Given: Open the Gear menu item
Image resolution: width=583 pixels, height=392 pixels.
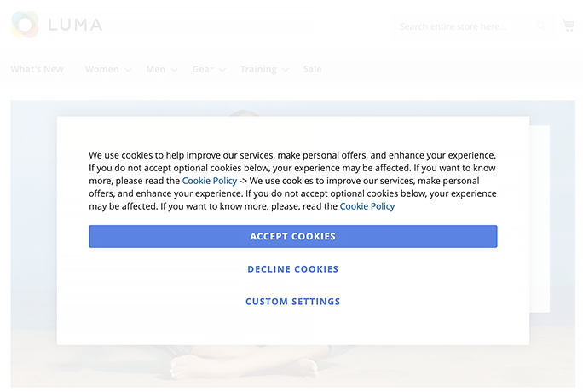Looking at the screenshot, I should click(202, 69).
